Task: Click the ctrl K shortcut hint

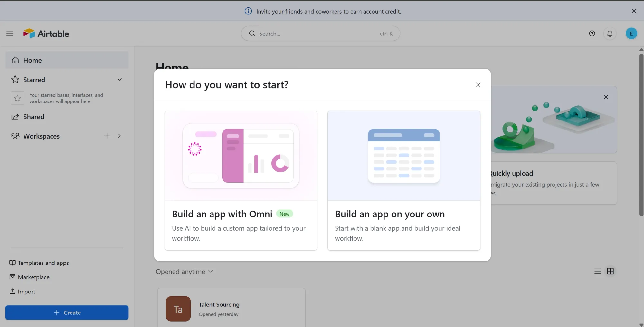Action: 386,34
